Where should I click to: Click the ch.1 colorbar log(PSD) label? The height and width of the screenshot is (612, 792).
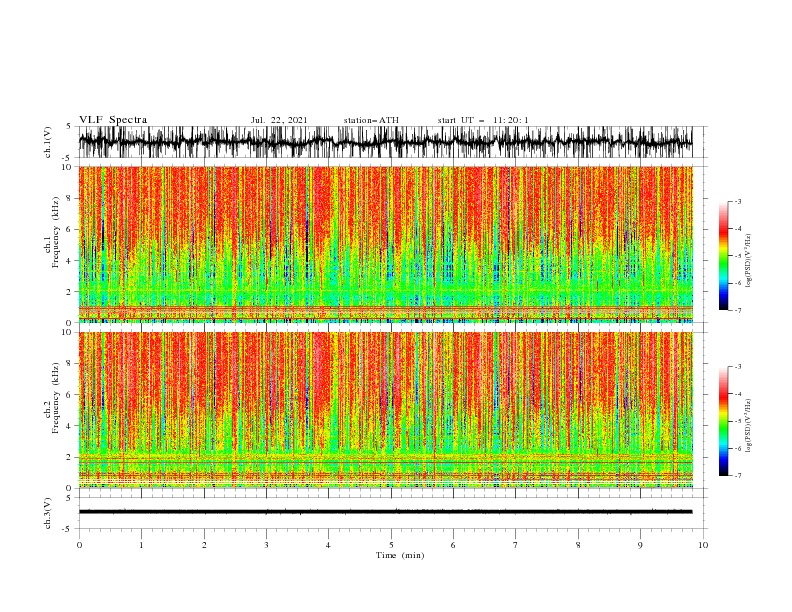(x=749, y=261)
